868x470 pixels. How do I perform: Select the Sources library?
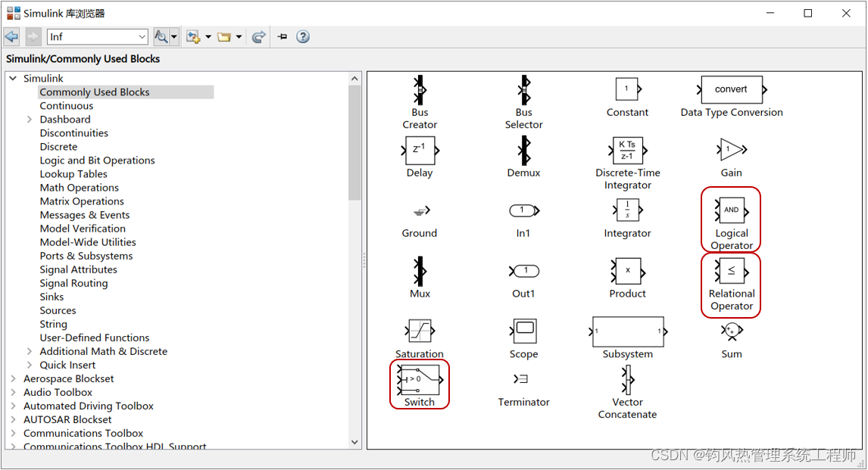point(58,311)
